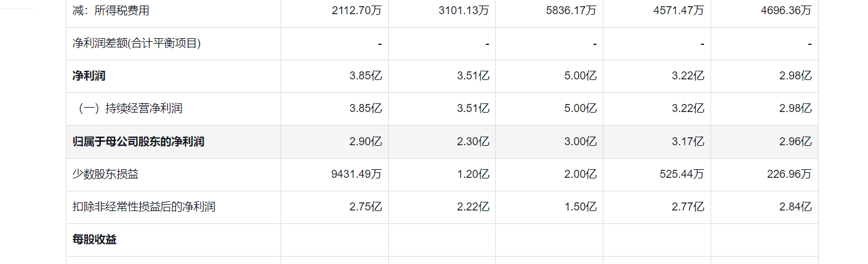Select the 3.17亿 parent shareholder profit cell

688,142
